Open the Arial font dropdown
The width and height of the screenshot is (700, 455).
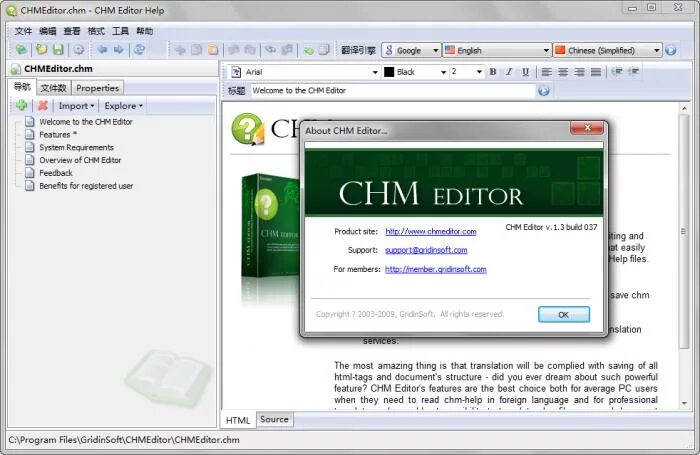pyautogui.click(x=304, y=72)
